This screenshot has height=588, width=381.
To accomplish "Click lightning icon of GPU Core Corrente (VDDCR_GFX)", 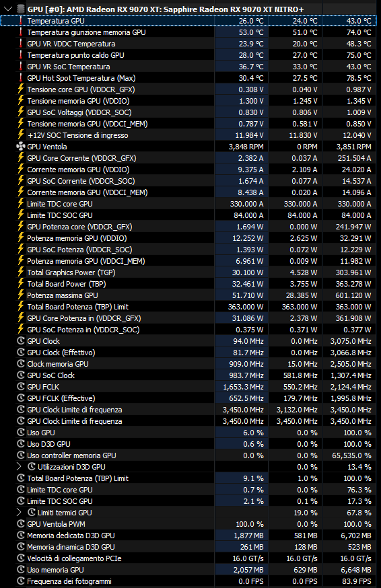I will click(21, 158).
